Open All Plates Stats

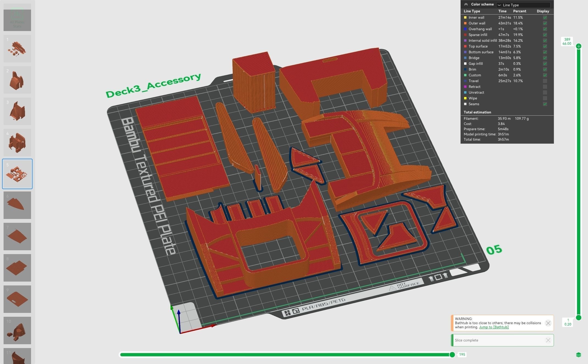[17, 17]
